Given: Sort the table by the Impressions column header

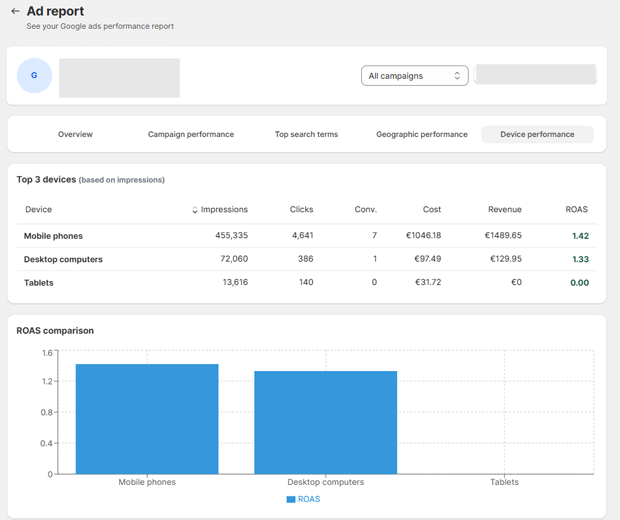Looking at the screenshot, I should (224, 210).
